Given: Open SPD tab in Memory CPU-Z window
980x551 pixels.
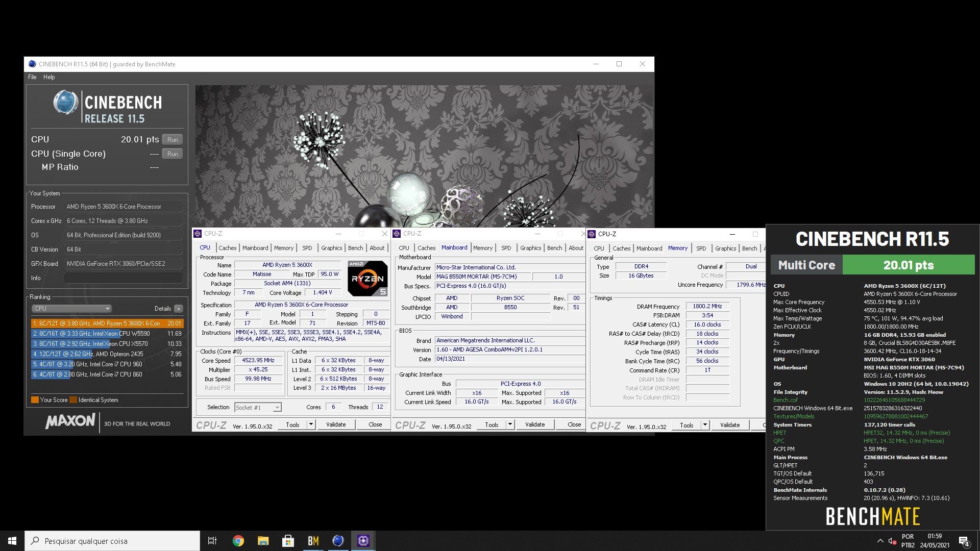Looking at the screenshot, I should pos(701,248).
